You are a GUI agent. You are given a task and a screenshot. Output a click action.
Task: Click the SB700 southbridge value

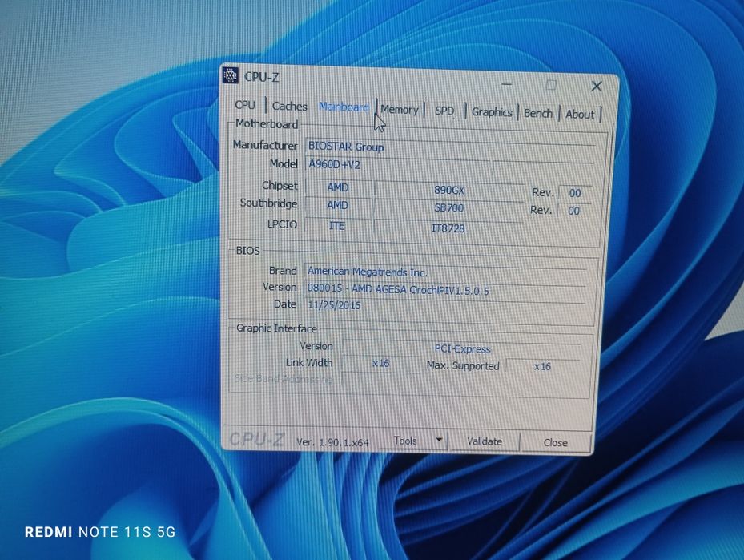pos(448,207)
